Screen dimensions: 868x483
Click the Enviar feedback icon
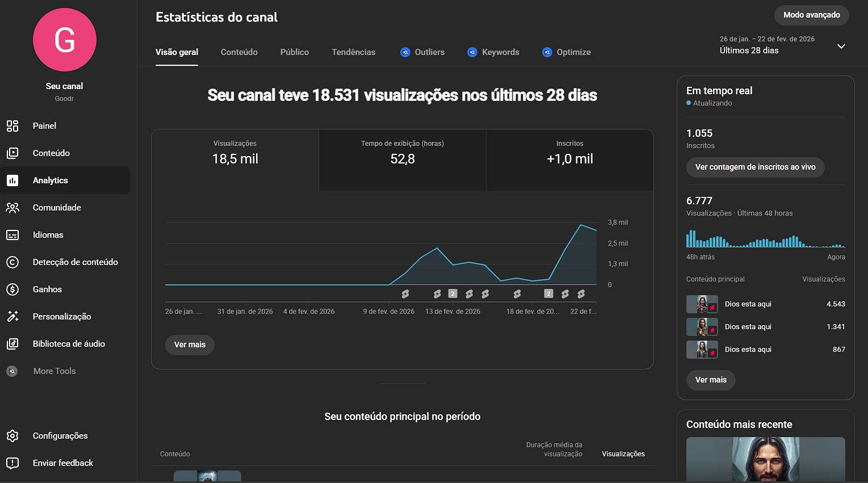click(x=12, y=463)
